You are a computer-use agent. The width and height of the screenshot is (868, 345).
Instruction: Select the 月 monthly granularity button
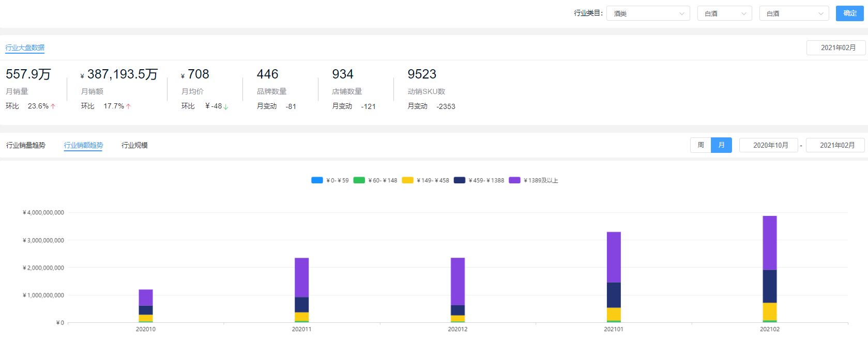[721, 145]
